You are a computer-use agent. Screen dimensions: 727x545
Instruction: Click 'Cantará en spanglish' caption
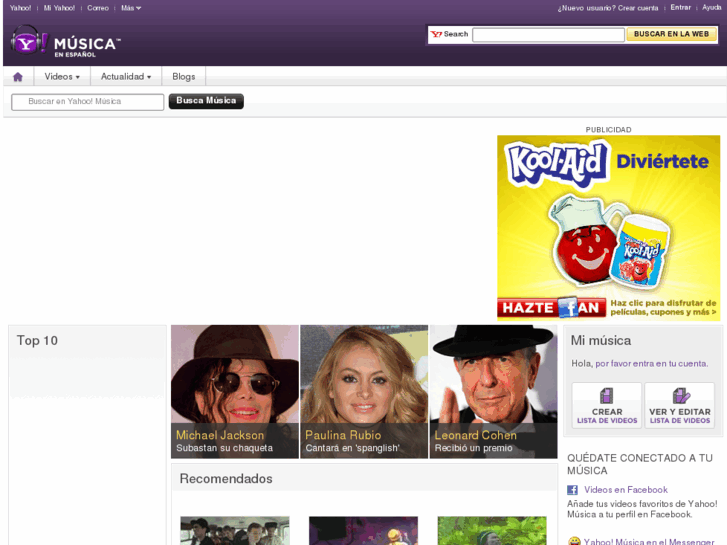352,448
